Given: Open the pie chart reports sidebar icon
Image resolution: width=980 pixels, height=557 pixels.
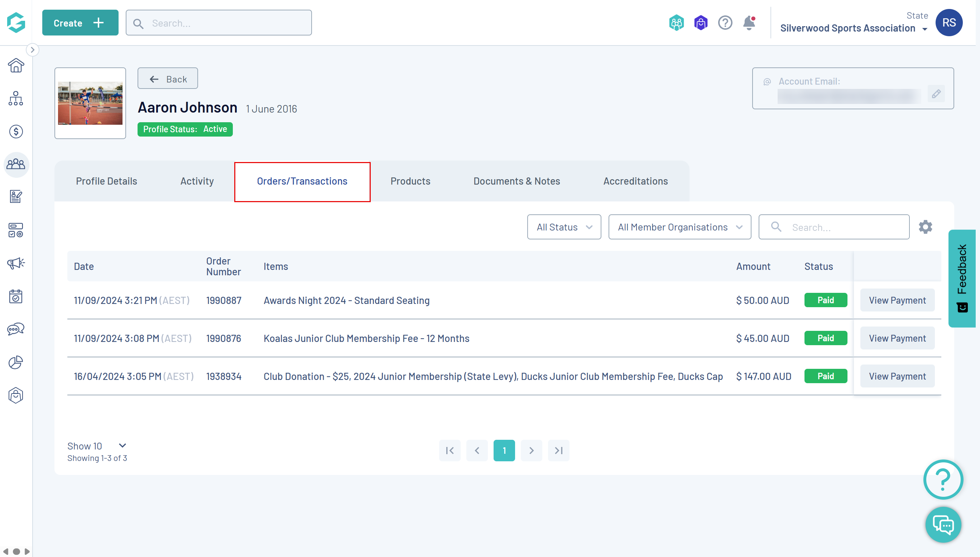Looking at the screenshot, I should (x=16, y=362).
